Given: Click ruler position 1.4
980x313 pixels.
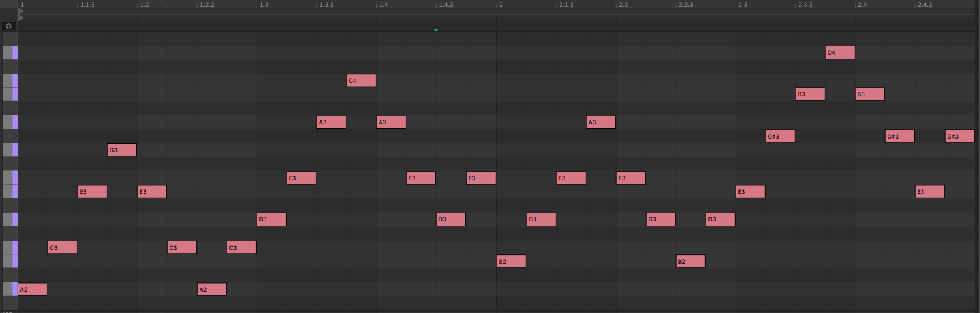Looking at the screenshot, I should [383, 5].
